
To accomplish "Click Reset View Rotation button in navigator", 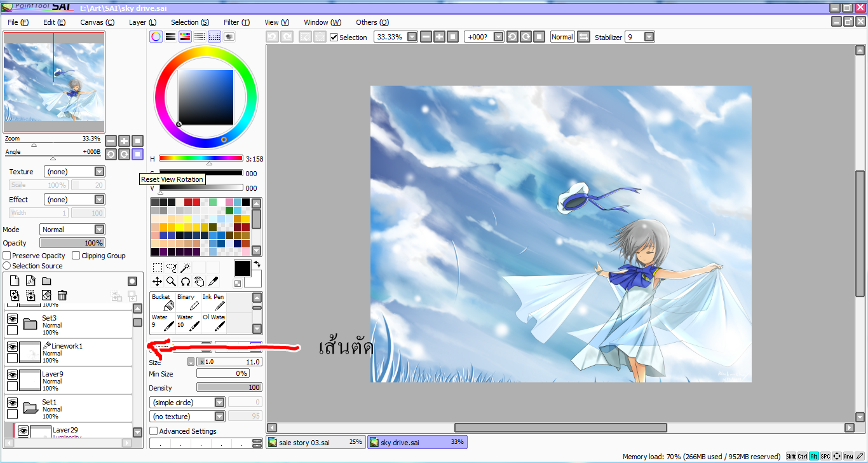I will tap(137, 154).
